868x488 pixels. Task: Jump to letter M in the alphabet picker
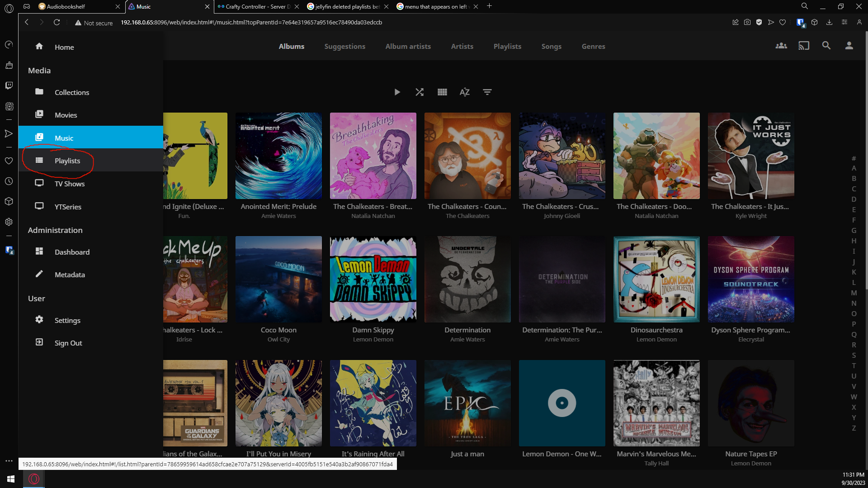[854, 293]
